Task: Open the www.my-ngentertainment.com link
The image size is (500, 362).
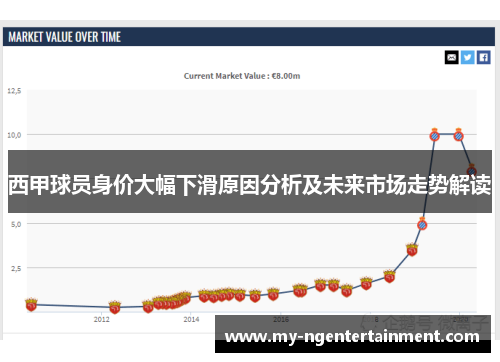Action: click(352, 337)
